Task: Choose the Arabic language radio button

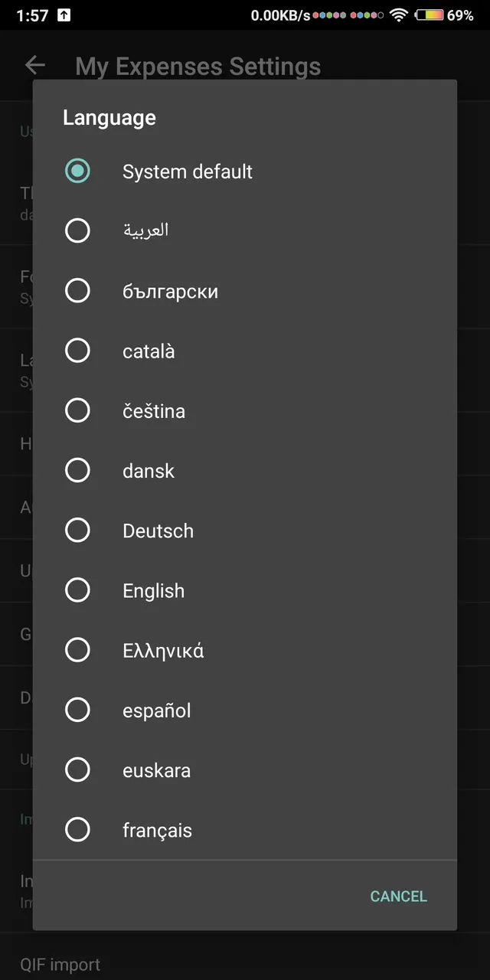Action: [245, 230]
